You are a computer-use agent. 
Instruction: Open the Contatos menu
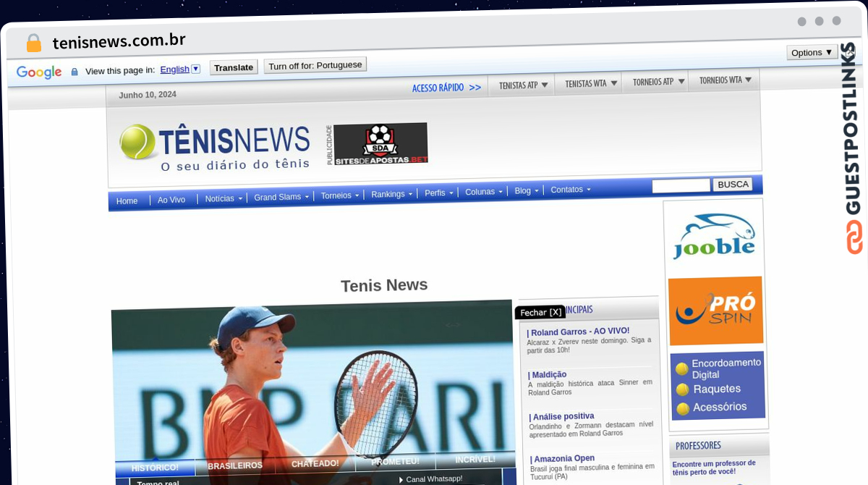571,190
